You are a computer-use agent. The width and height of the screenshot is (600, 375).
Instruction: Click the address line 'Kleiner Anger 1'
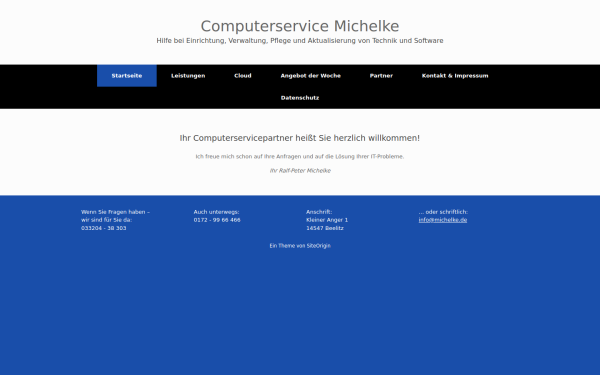point(327,220)
